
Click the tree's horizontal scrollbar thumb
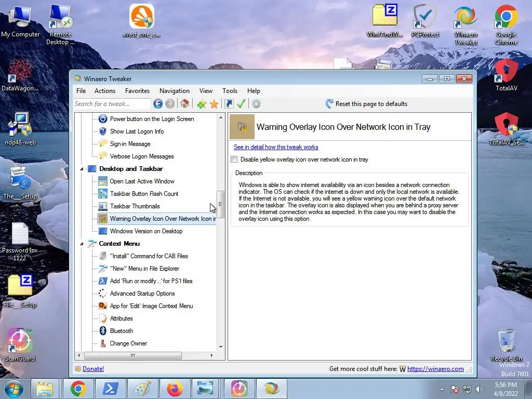click(x=132, y=355)
